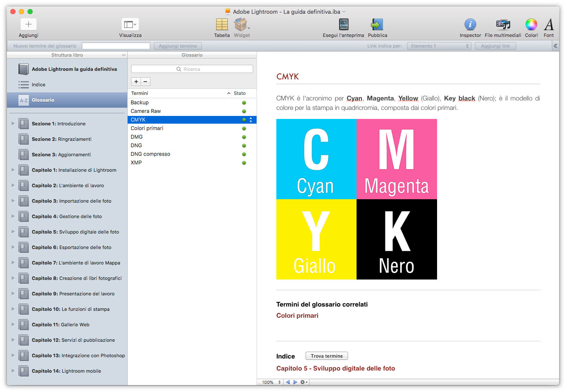
Task: Open the Elemento 1 dropdown
Action: (439, 46)
